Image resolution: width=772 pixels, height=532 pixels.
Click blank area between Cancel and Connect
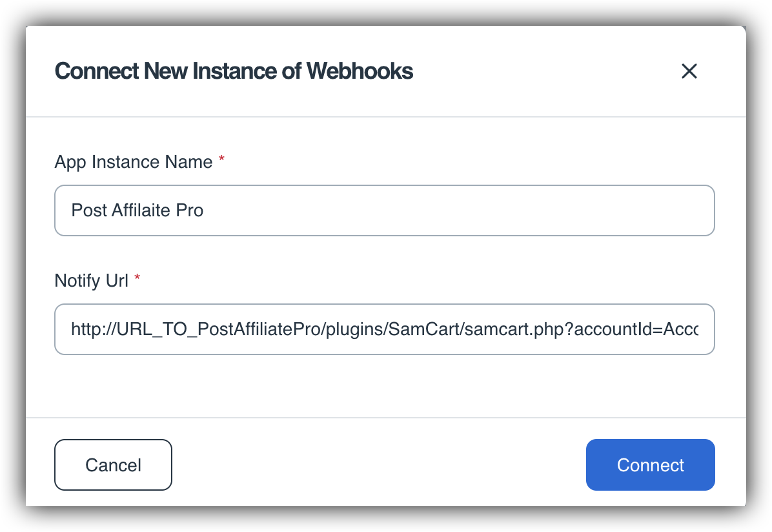pyautogui.click(x=378, y=465)
